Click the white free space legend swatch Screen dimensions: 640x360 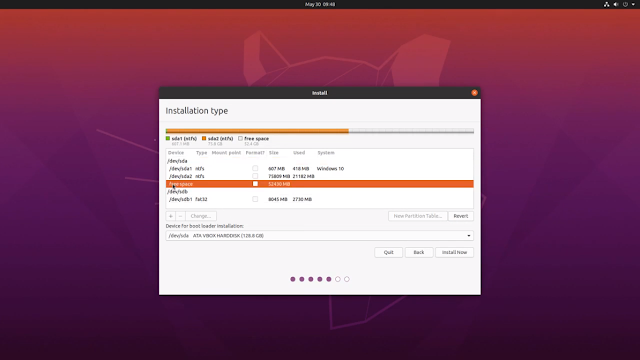pos(240,138)
